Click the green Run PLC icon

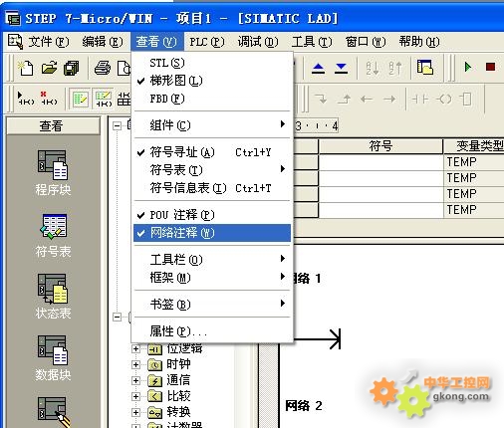tap(468, 67)
